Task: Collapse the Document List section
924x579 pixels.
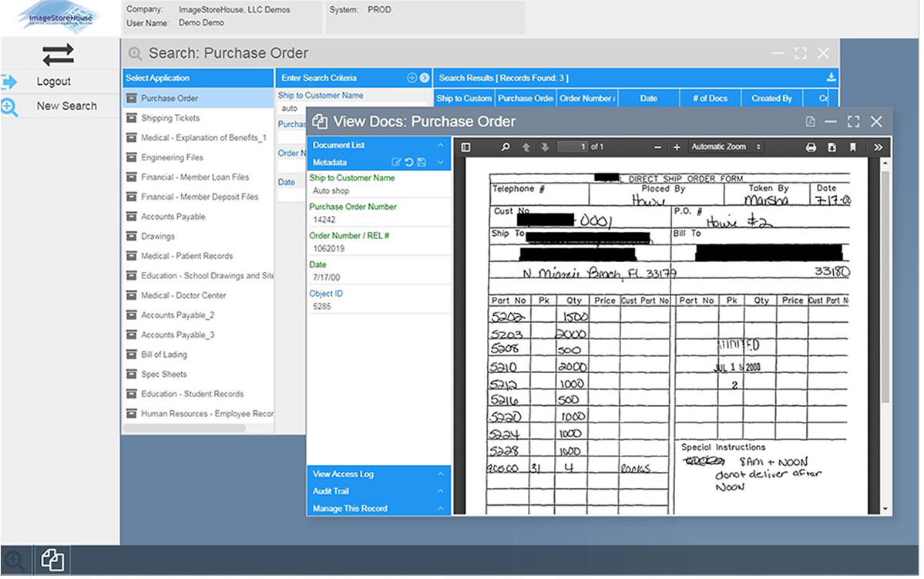Action: [440, 145]
